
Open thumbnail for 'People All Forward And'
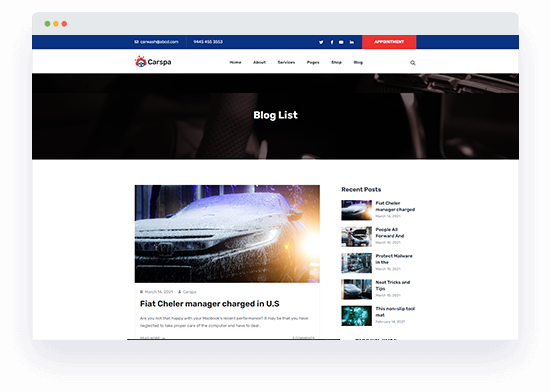click(x=356, y=236)
